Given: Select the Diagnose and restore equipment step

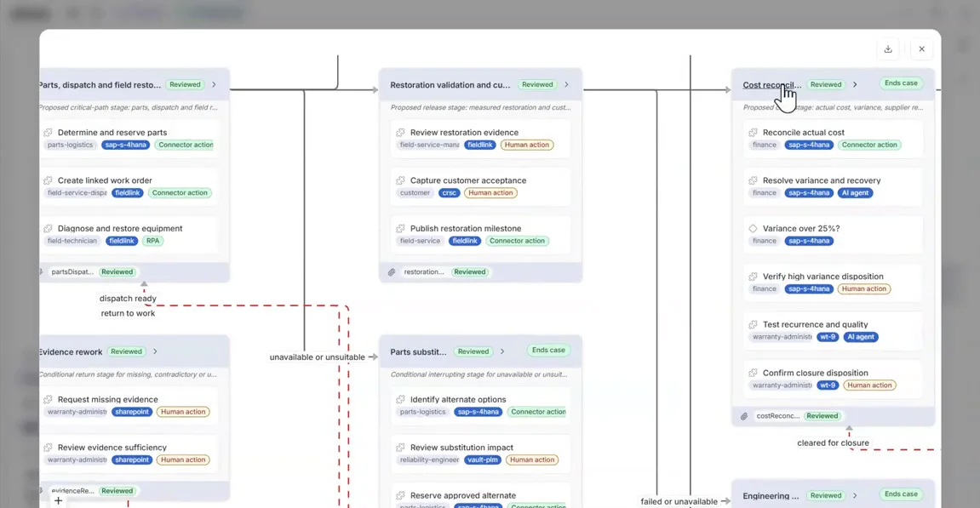Looking at the screenshot, I should (129, 234).
